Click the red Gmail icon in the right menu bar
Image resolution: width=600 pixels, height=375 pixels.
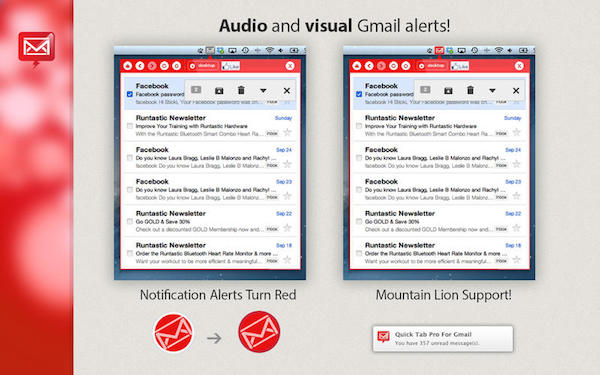coord(439,50)
